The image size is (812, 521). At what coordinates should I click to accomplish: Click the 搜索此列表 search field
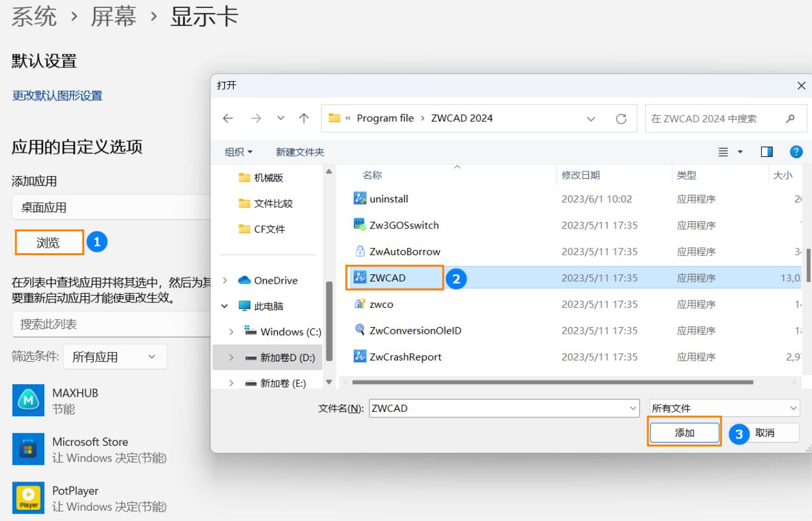pos(109,325)
